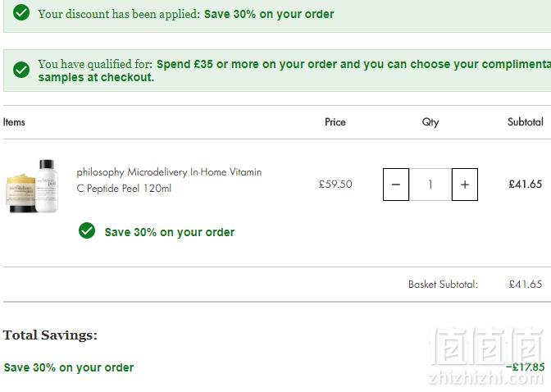Click the Price column header
Image resolution: width=551 pixels, height=392 pixels.
[x=335, y=122]
